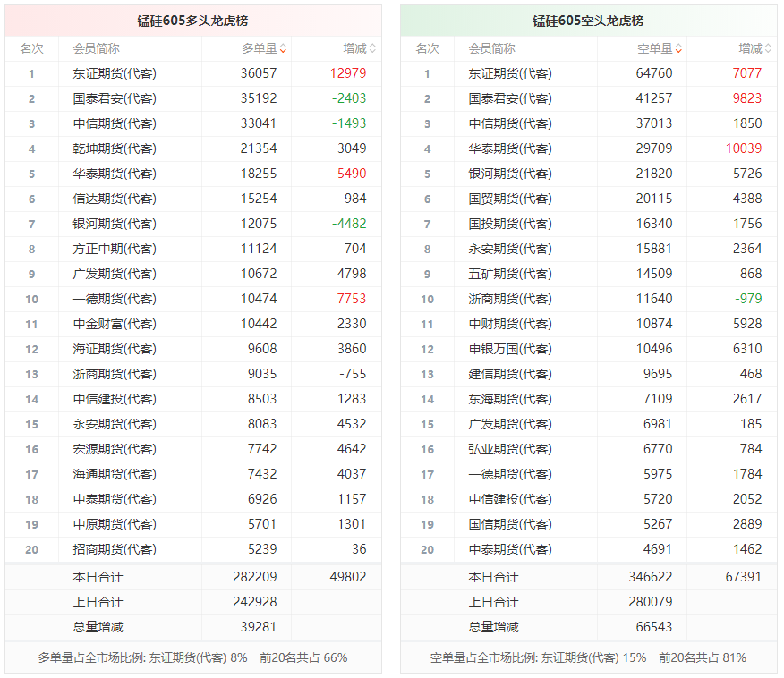Click red change value 7077
The width and height of the screenshot is (784, 678).
(747, 73)
